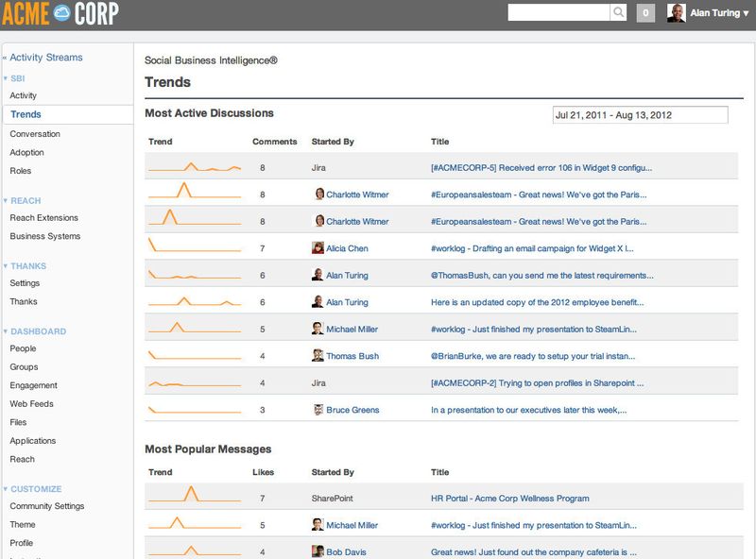
Task: Click Alan Turing's header avatar
Action: click(676, 13)
